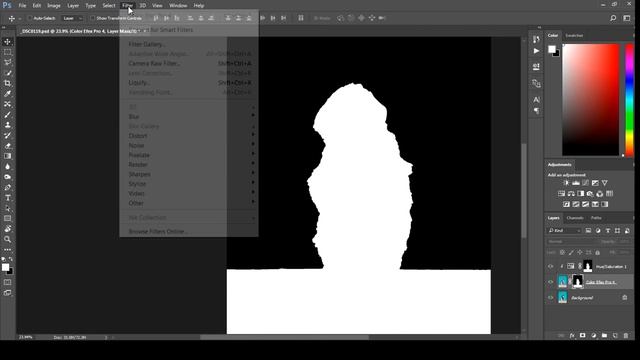
Task: Click inside the red color picker field
Action: click(591, 100)
